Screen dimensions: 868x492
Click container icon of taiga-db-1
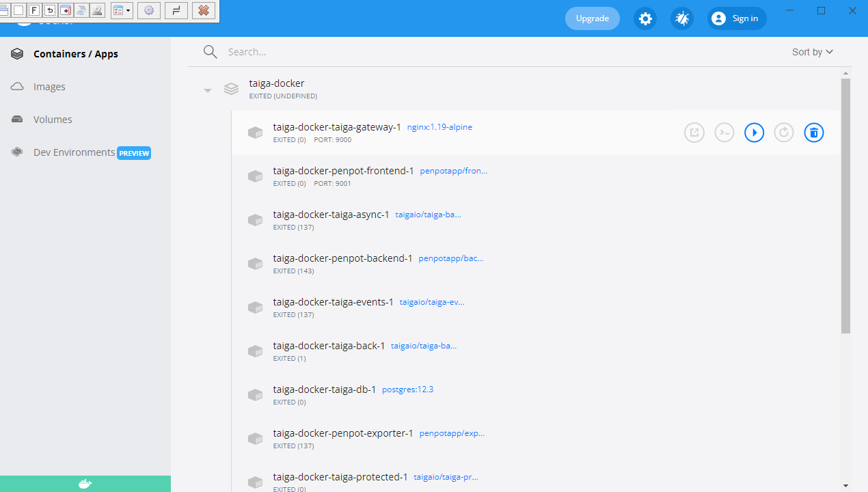pyautogui.click(x=255, y=395)
